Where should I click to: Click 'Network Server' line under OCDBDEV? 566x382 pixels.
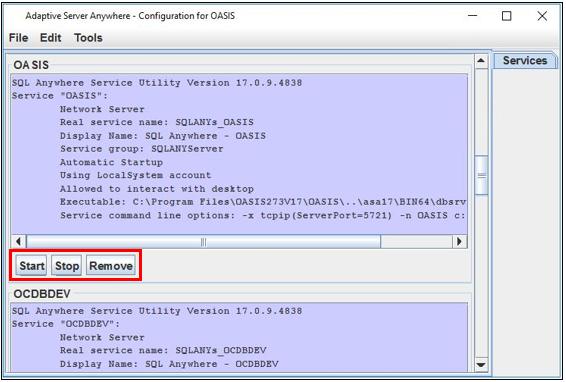(102, 337)
